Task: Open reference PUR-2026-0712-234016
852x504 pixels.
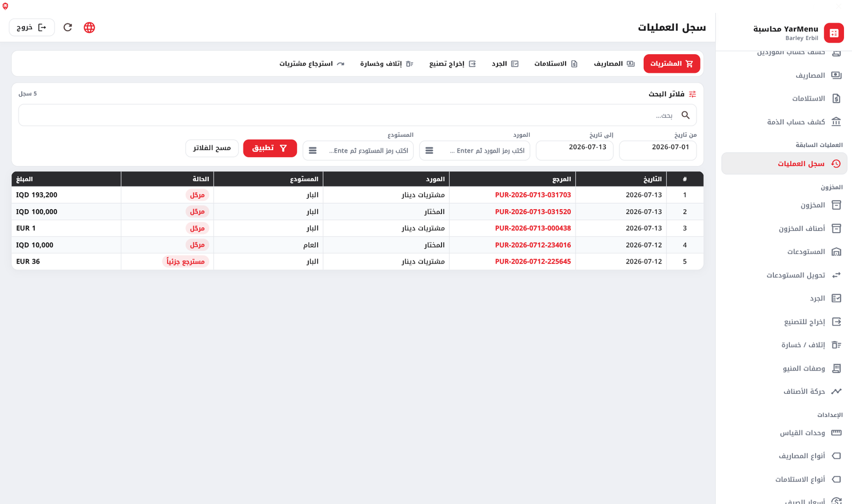Action: pyautogui.click(x=532, y=245)
